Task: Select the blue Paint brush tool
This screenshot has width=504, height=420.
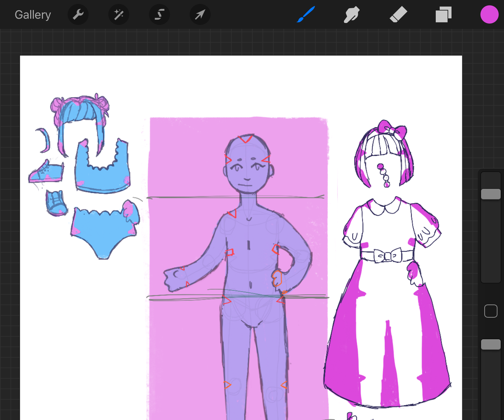Action: (x=305, y=14)
